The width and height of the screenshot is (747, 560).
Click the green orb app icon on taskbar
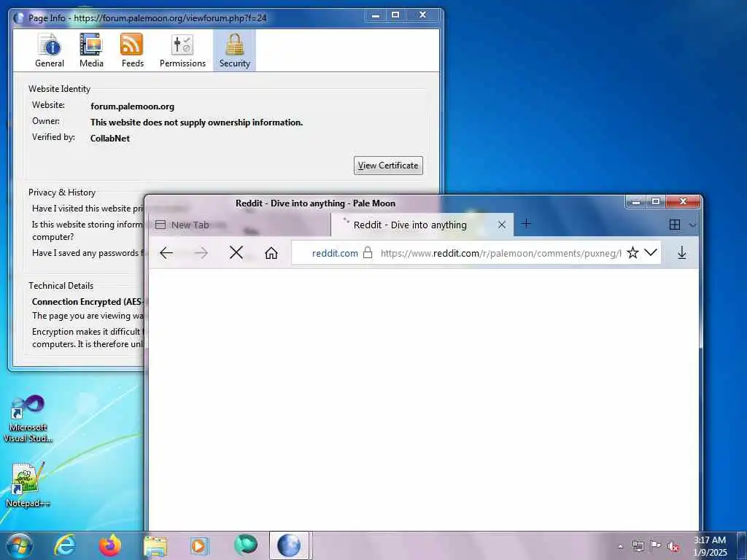[x=245, y=545]
